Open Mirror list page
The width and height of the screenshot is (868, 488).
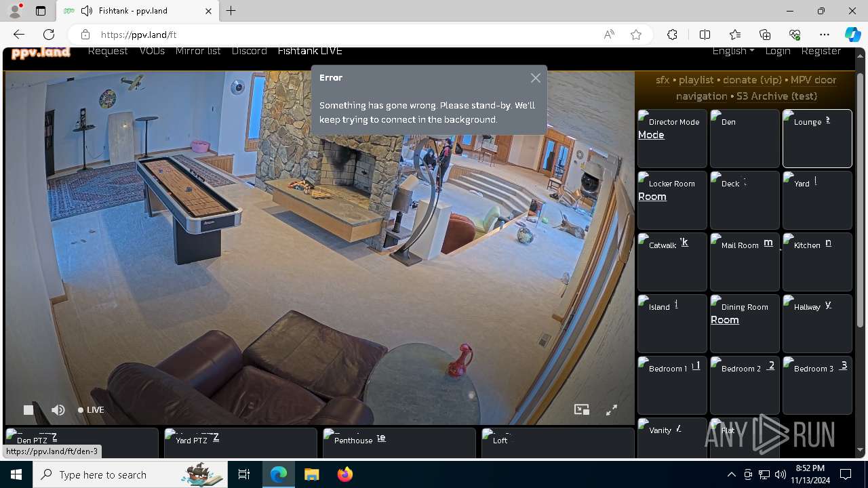click(x=198, y=51)
